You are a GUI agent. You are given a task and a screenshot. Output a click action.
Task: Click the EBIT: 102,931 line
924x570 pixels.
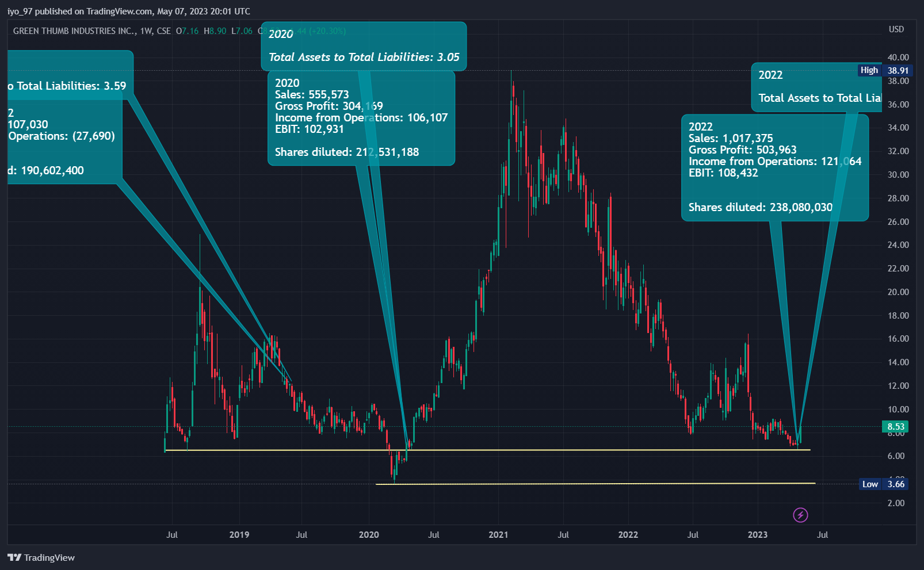tap(309, 129)
